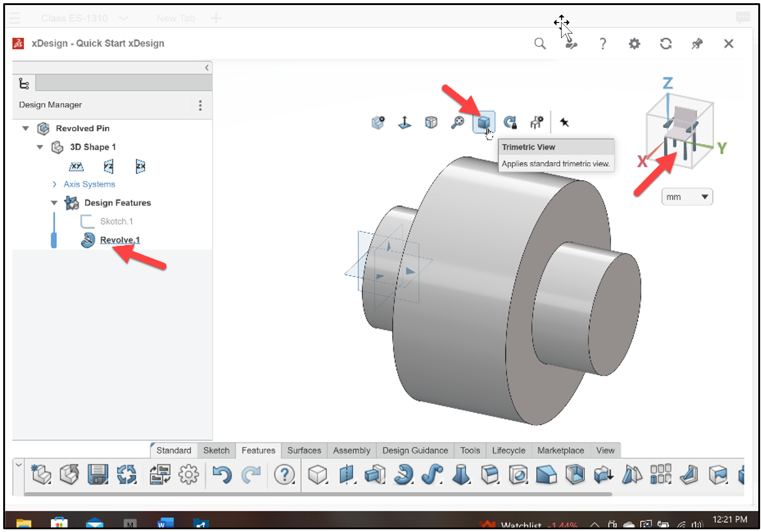Expand the Axis Systems node
This screenshot has width=761, height=532.
point(55,184)
